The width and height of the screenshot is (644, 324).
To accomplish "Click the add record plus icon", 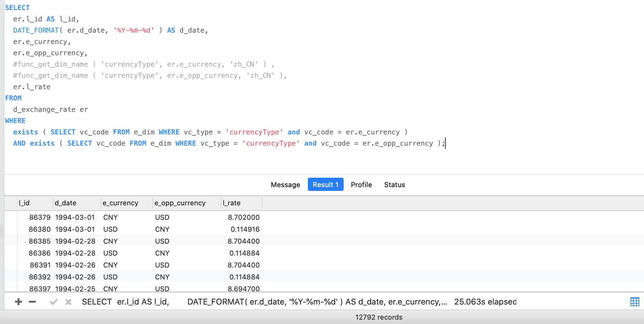I will (x=19, y=302).
